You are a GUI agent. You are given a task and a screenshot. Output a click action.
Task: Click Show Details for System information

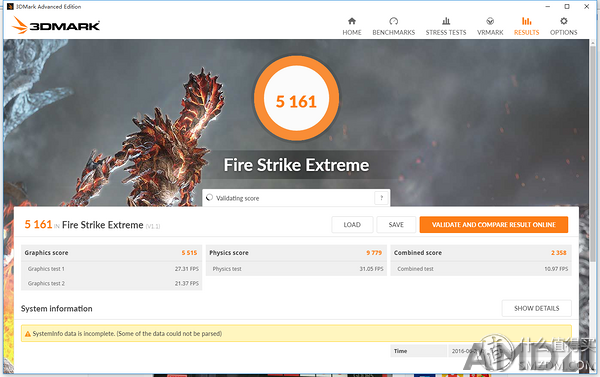click(536, 308)
